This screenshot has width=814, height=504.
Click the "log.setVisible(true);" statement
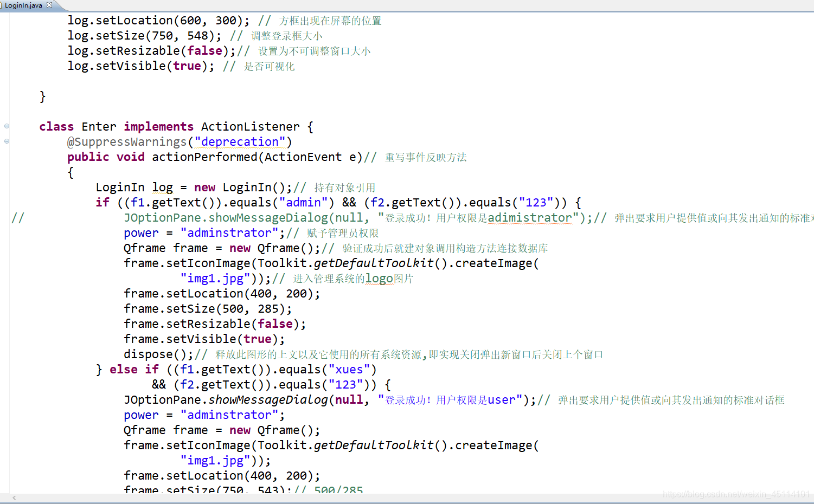click(141, 66)
